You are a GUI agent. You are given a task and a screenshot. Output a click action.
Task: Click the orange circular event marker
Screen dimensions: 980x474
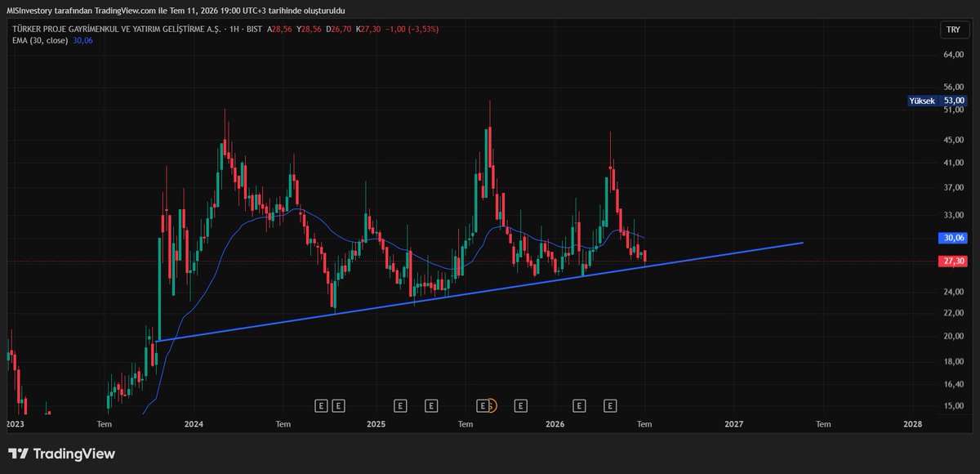coord(492,405)
